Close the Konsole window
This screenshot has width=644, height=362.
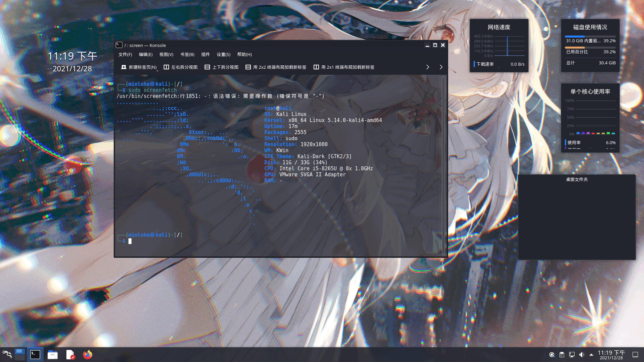point(443,45)
